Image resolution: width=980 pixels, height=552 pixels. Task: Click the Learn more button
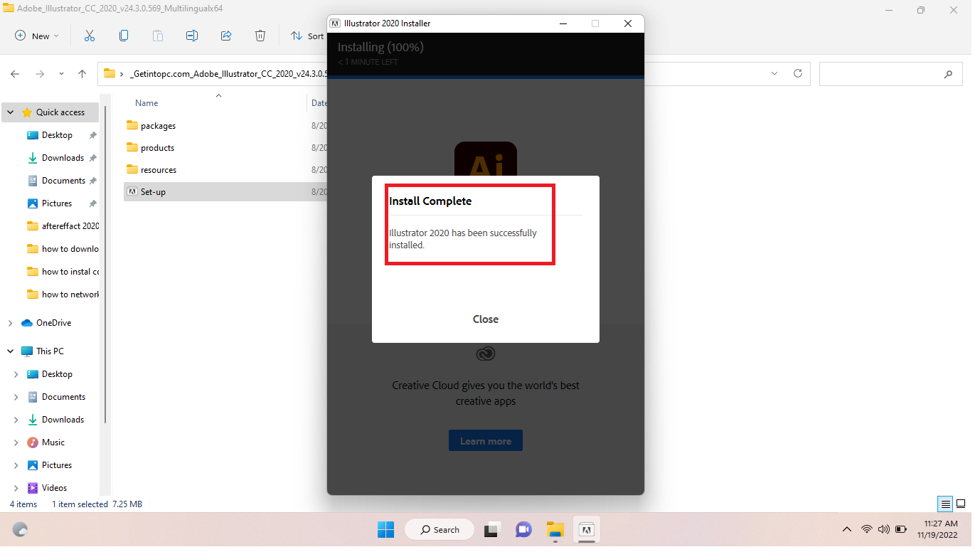coord(485,441)
